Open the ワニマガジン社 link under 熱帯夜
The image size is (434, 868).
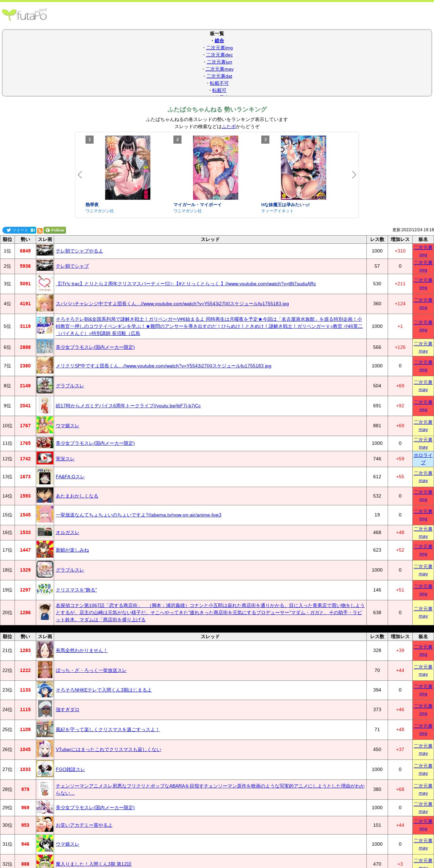[100, 211]
